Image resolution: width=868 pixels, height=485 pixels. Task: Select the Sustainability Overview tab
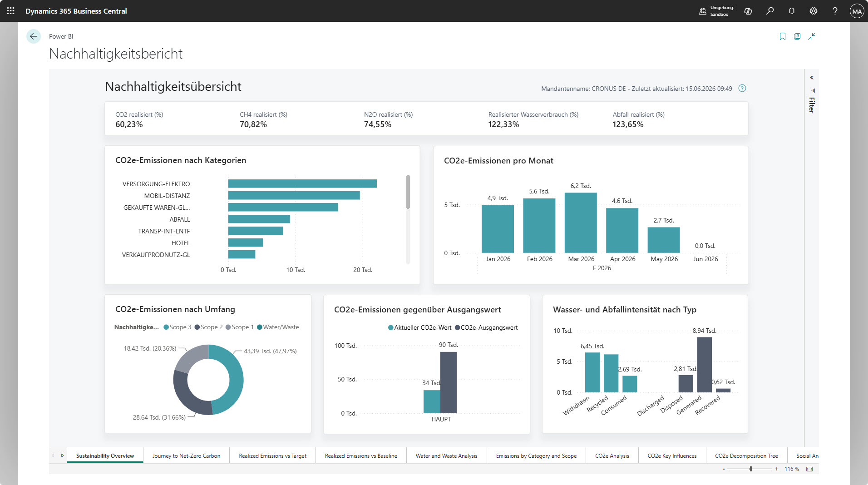pos(105,455)
